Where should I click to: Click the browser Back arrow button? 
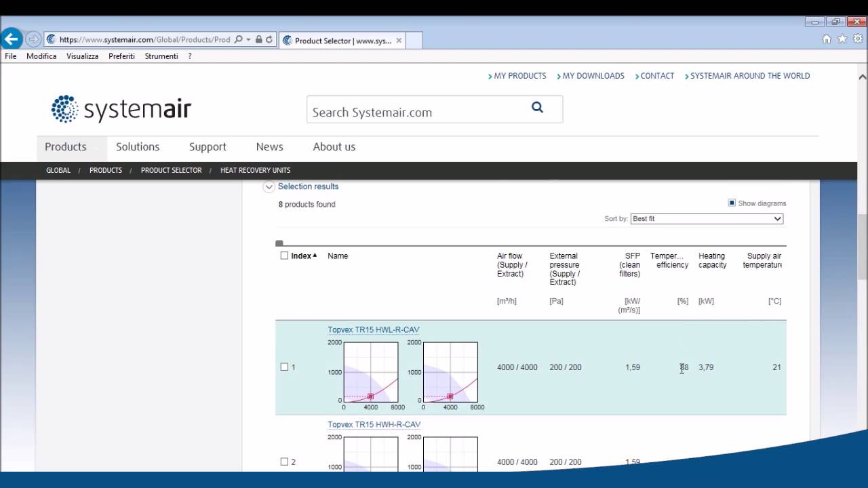click(x=11, y=39)
